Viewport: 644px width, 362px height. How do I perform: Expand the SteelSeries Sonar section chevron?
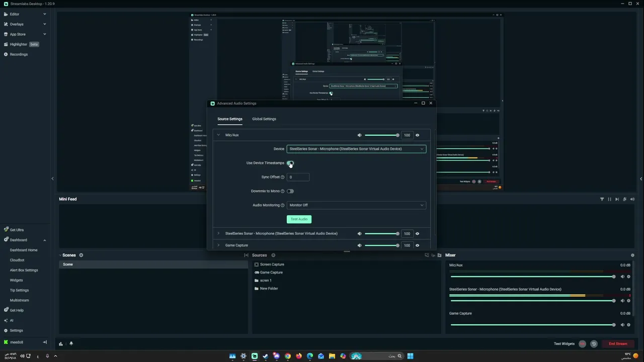[x=218, y=233]
